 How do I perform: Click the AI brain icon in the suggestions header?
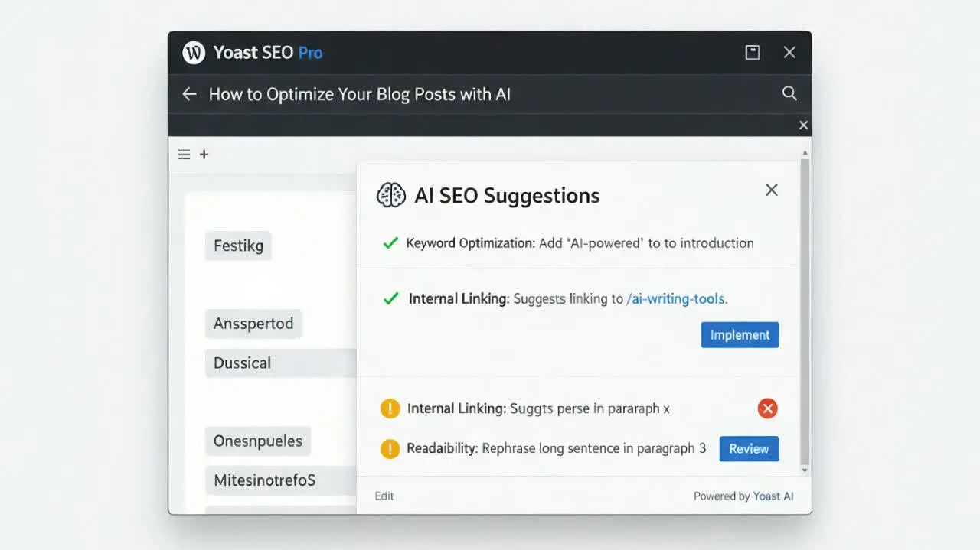(x=391, y=194)
